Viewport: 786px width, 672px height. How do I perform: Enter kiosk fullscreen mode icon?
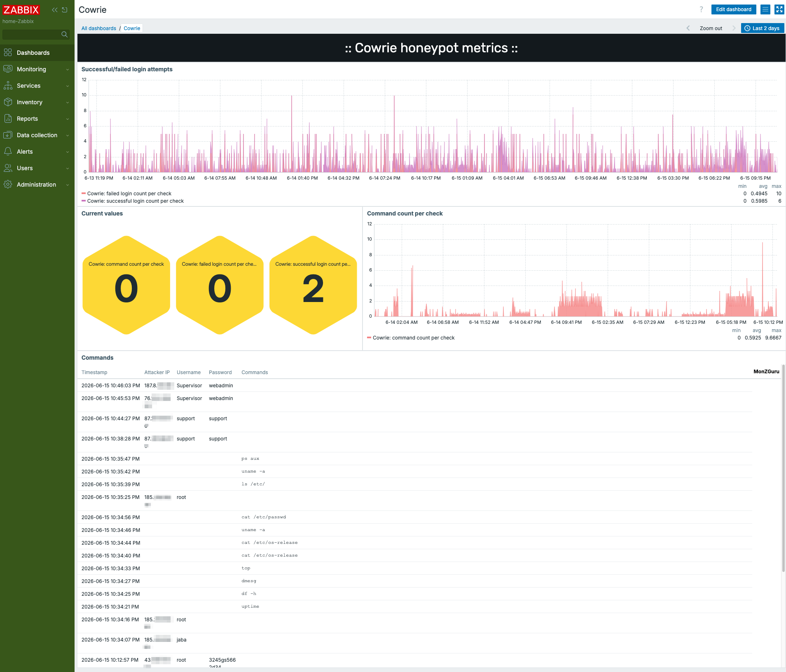(x=779, y=9)
